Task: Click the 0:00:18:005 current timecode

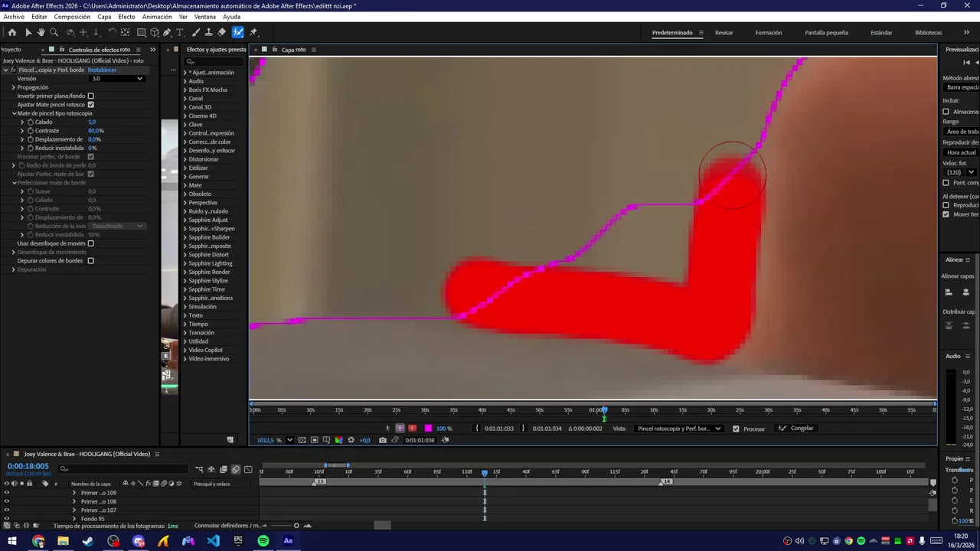Action: [x=28, y=466]
